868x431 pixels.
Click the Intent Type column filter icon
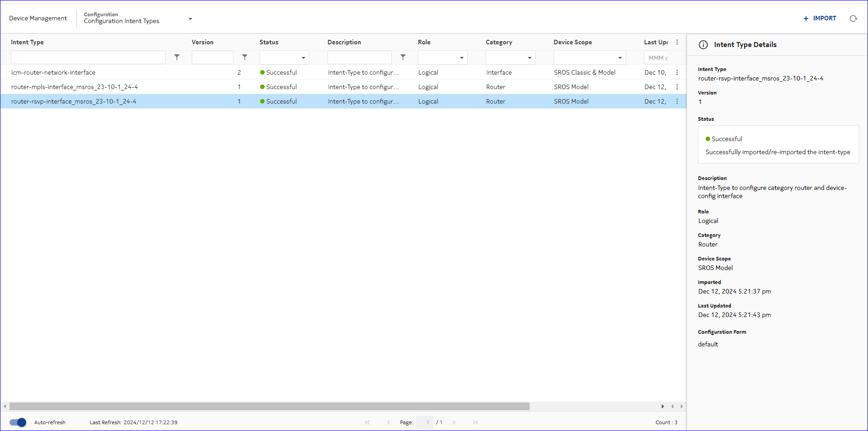[x=177, y=57]
